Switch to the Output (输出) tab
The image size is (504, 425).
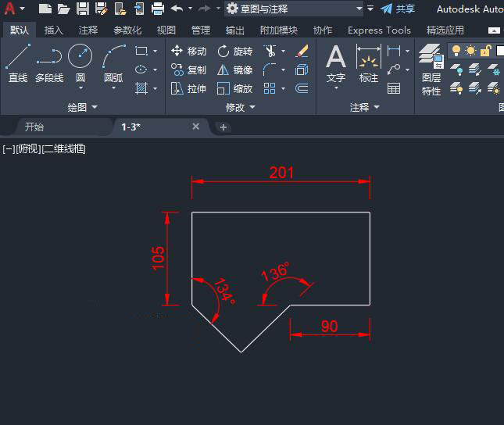pos(235,30)
